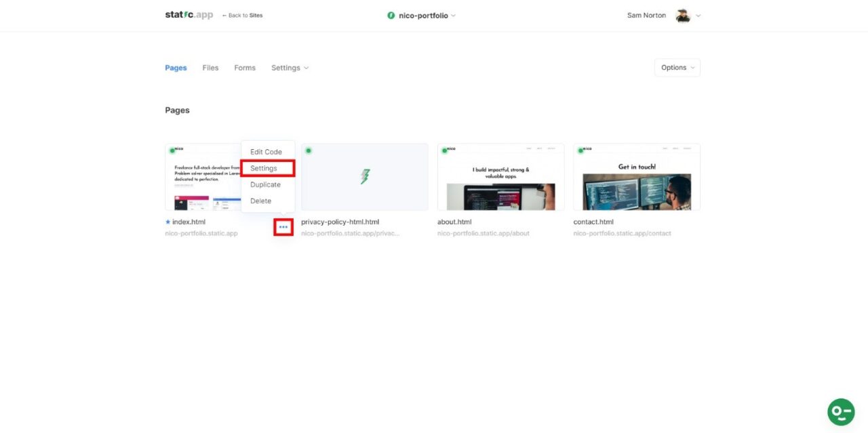Image resolution: width=868 pixels, height=433 pixels.
Task: Open the nico-portfolio.static.app/contact link
Action: click(622, 233)
